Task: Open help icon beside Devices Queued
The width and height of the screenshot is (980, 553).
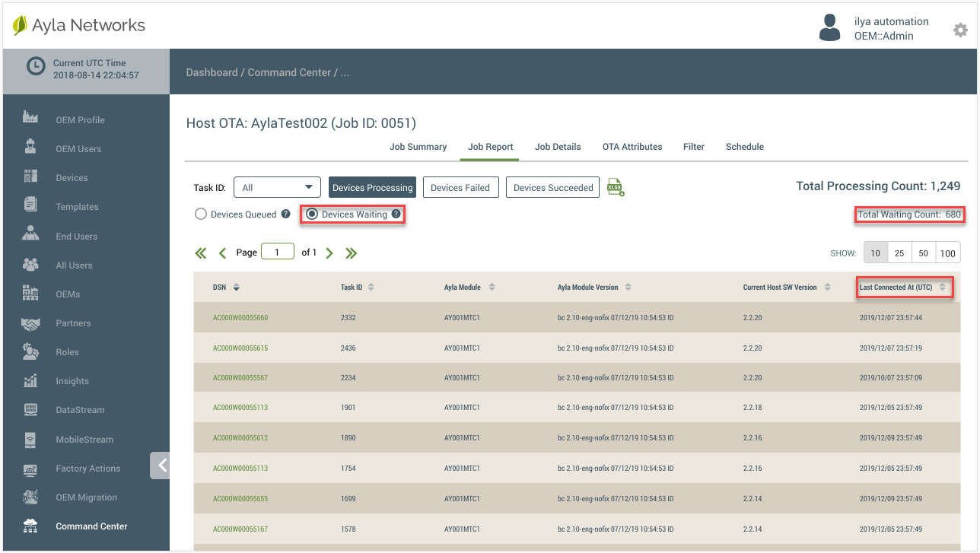Action: click(x=285, y=214)
